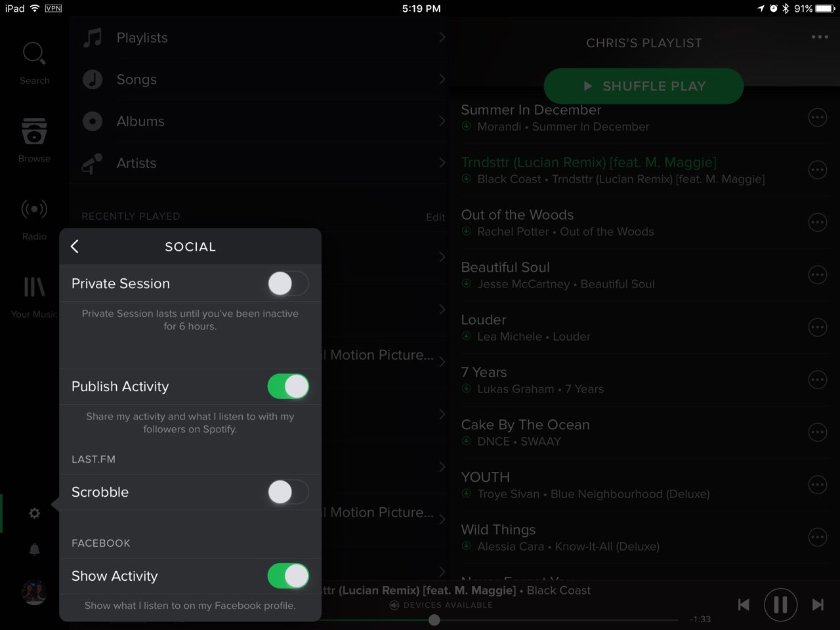This screenshot has width=840, height=630.
Task: Open options for 7 Years
Action: (817, 380)
